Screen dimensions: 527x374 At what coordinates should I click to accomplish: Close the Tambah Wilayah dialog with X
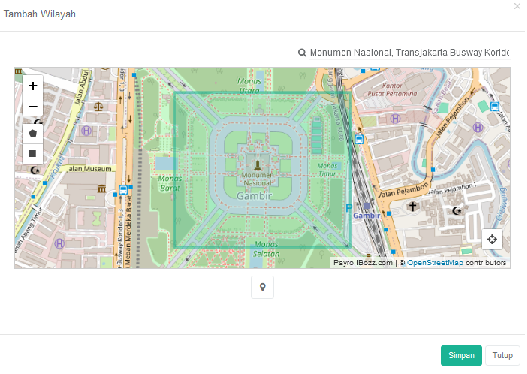pyautogui.click(x=517, y=6)
